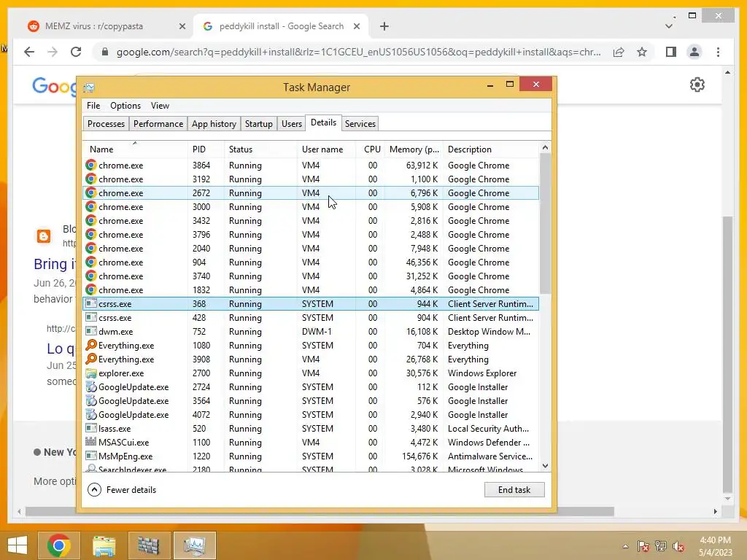Image resolution: width=747 pixels, height=560 pixels.
Task: Switch to the MEMZ virus reddit tab
Action: pyautogui.click(x=107, y=27)
